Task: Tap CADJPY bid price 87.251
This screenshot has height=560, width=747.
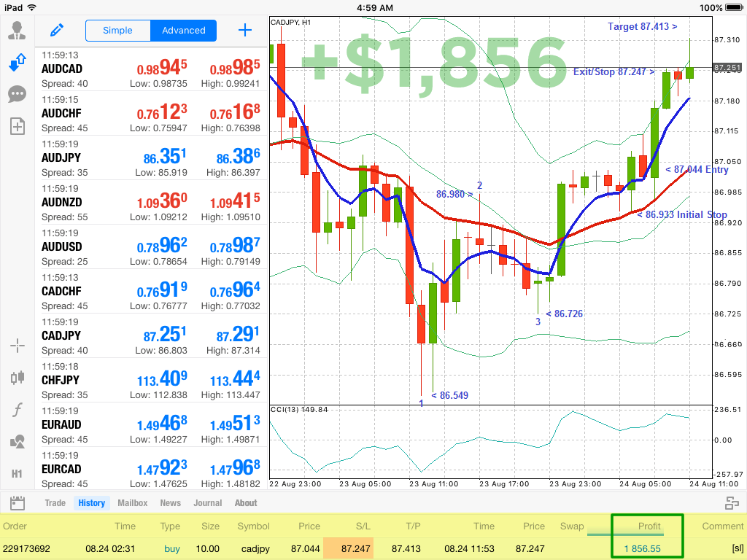Action: (165, 334)
